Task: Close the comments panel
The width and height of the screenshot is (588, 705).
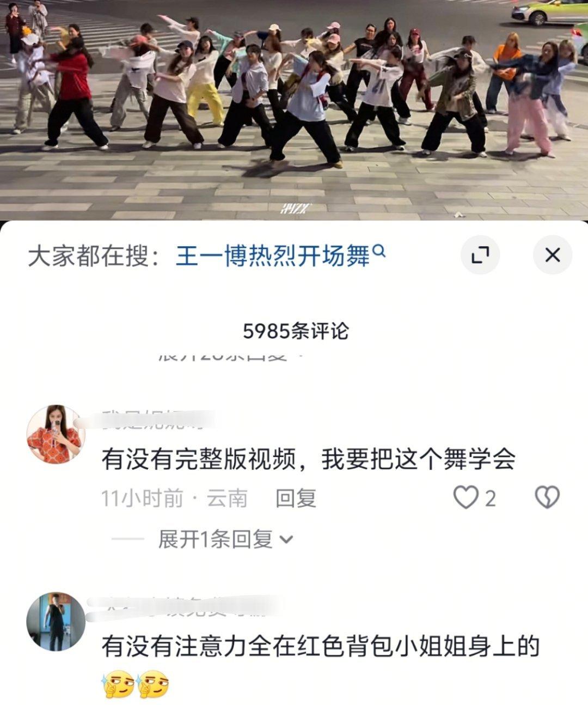Action: pyautogui.click(x=552, y=254)
